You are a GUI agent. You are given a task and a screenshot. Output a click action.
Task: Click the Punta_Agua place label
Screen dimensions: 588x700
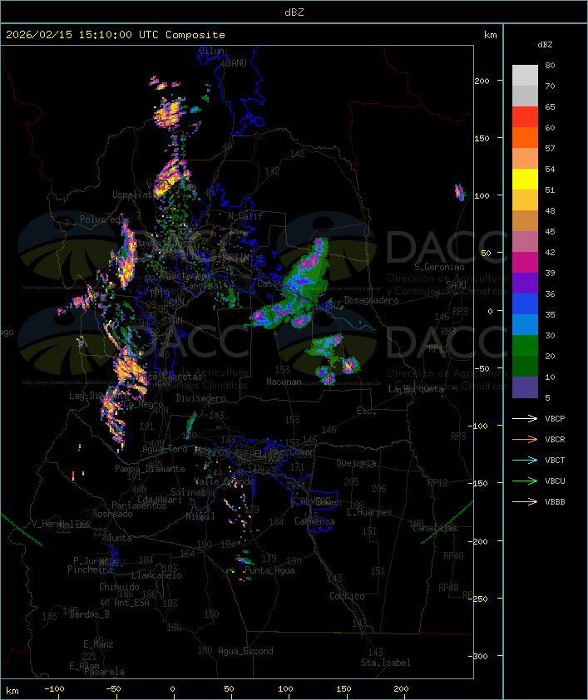pos(269,570)
